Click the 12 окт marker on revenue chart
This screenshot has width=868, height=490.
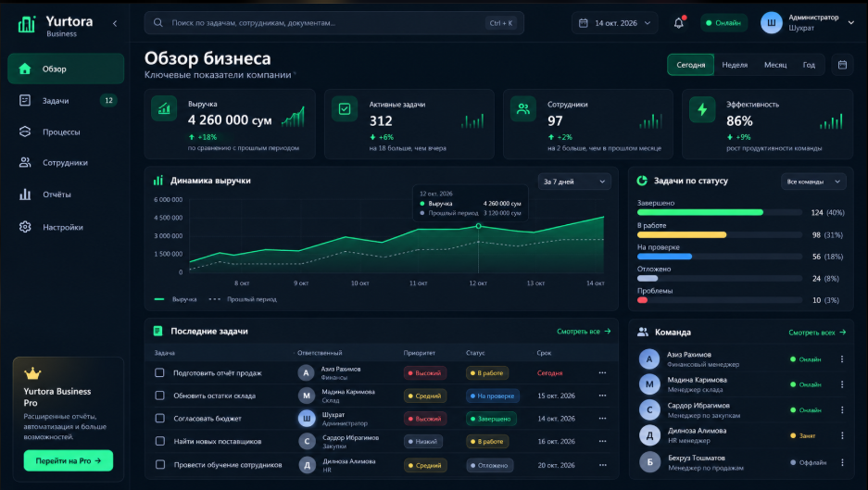pos(478,226)
